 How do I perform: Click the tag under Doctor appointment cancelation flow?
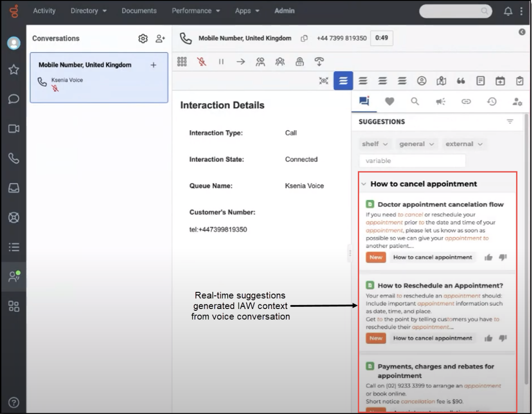pyautogui.click(x=432, y=257)
